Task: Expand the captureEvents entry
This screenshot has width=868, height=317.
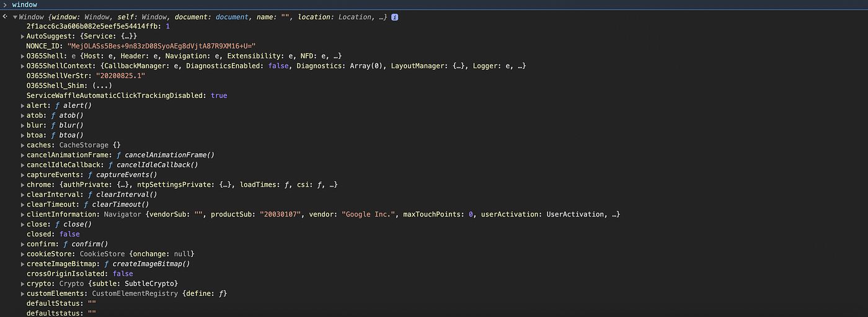Action: click(22, 175)
